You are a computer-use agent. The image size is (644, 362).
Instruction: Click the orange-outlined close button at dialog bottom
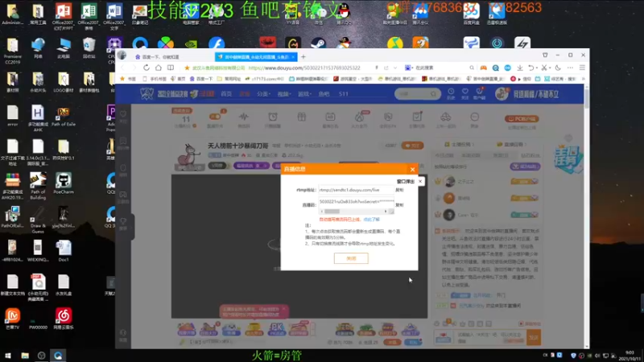(351, 258)
